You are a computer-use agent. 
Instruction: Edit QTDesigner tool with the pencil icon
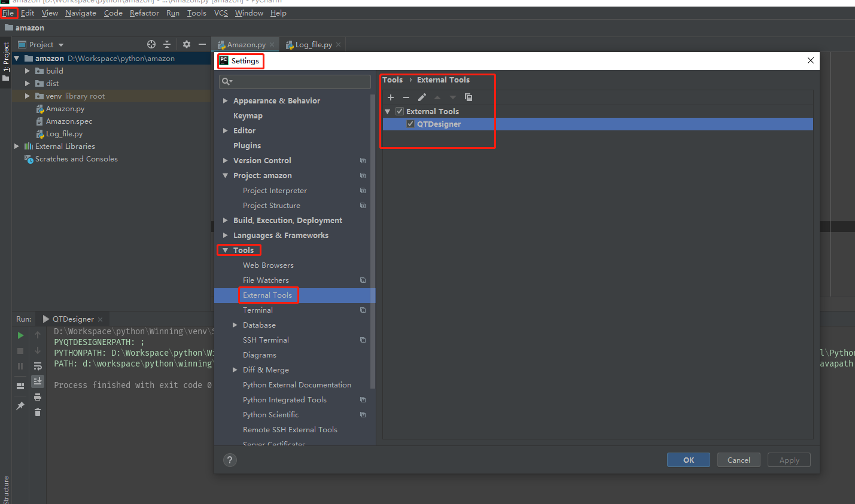(x=422, y=97)
